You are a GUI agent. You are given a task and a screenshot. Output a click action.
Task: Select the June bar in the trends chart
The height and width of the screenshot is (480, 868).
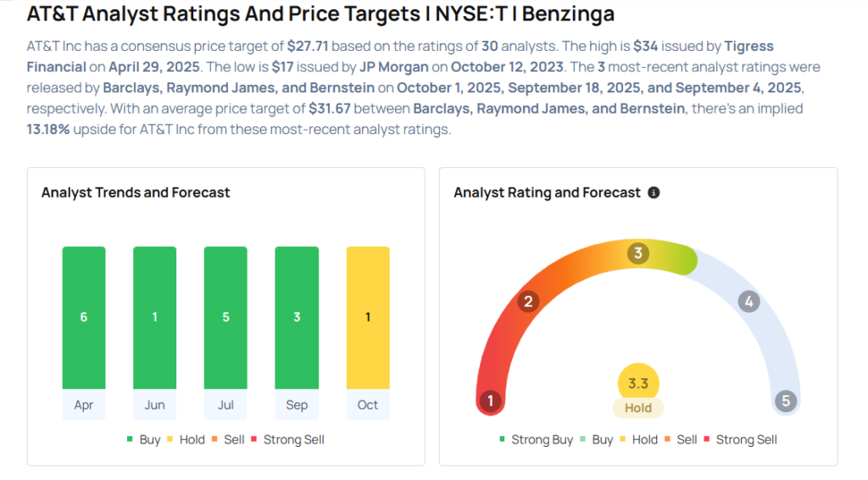tap(154, 317)
